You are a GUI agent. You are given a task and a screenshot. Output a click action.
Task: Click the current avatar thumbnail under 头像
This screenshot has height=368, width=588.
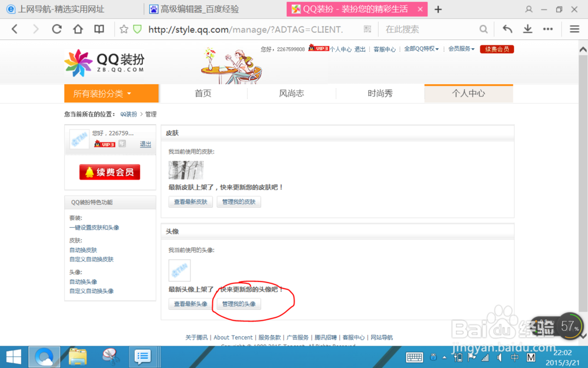[179, 270]
